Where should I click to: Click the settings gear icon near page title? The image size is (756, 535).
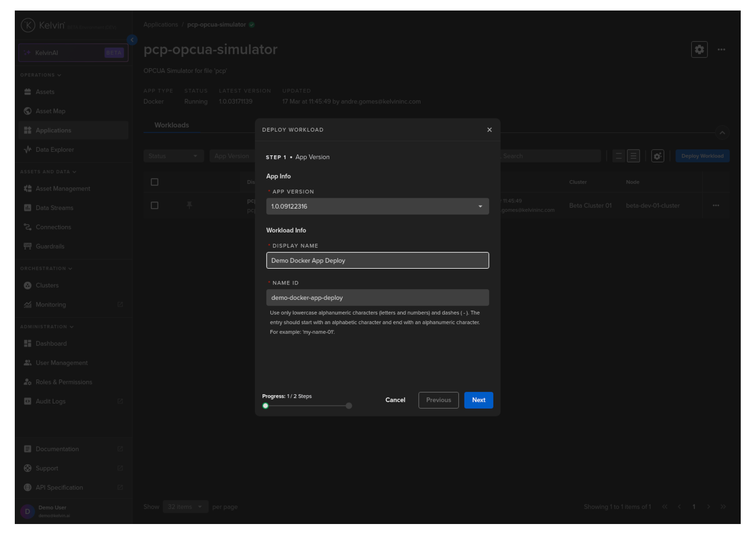pyautogui.click(x=699, y=50)
